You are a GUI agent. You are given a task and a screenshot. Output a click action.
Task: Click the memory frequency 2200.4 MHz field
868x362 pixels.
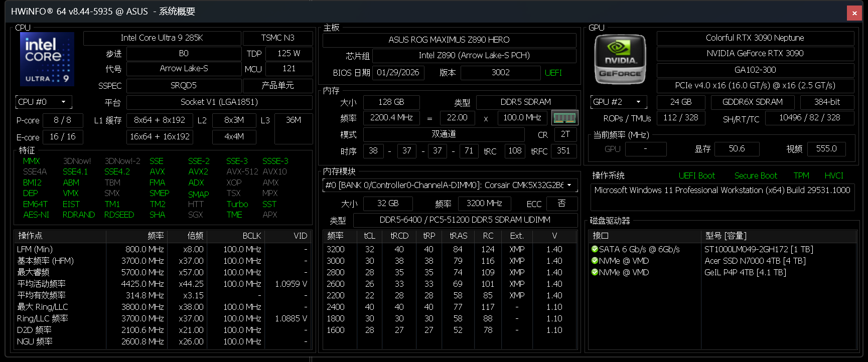pyautogui.click(x=391, y=118)
